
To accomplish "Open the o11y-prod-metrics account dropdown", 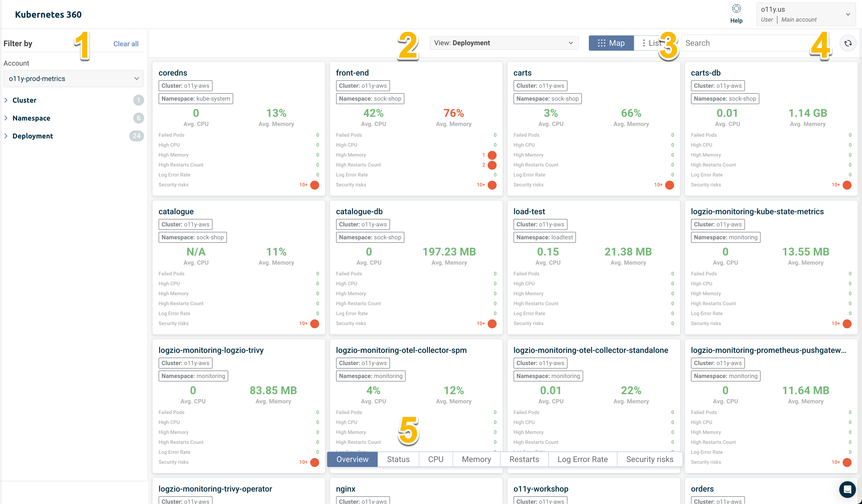I will [72, 79].
